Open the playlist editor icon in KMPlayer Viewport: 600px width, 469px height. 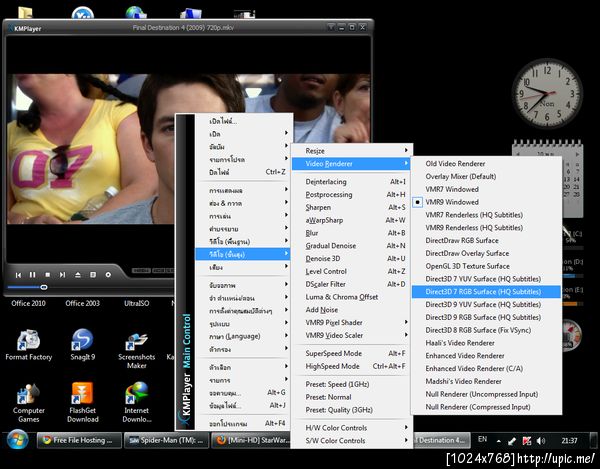coord(93,275)
